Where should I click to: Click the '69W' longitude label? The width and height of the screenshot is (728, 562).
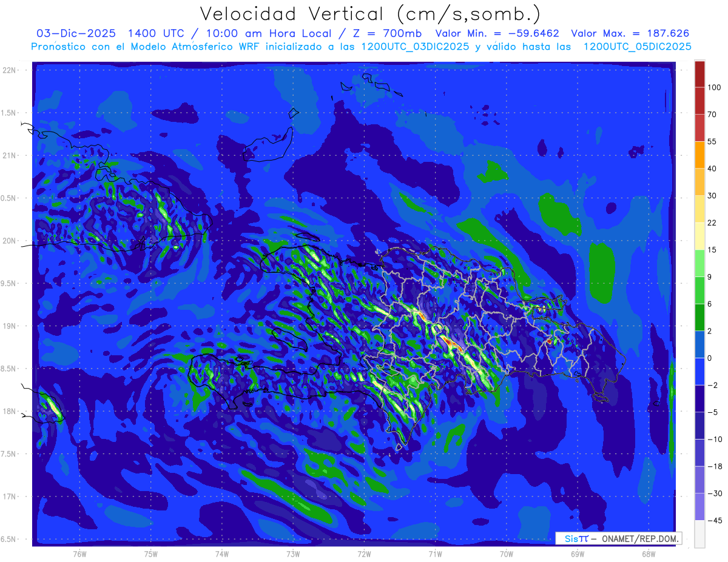(578, 554)
